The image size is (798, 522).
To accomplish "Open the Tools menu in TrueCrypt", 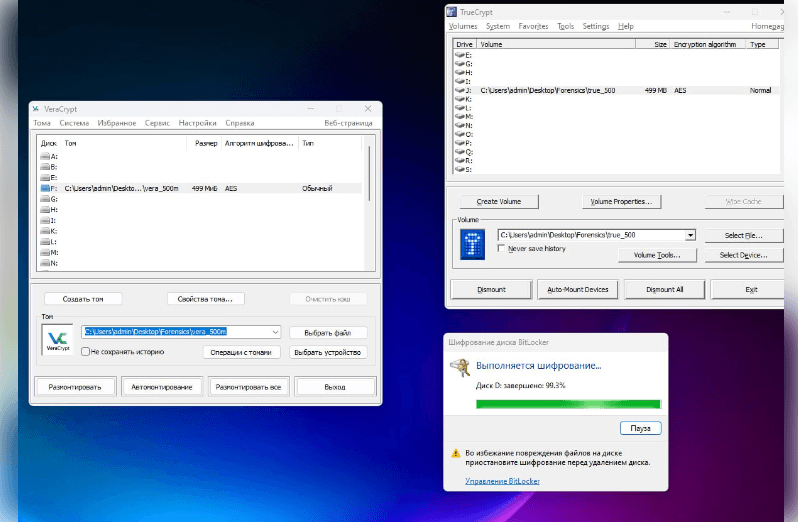I will pos(565,26).
